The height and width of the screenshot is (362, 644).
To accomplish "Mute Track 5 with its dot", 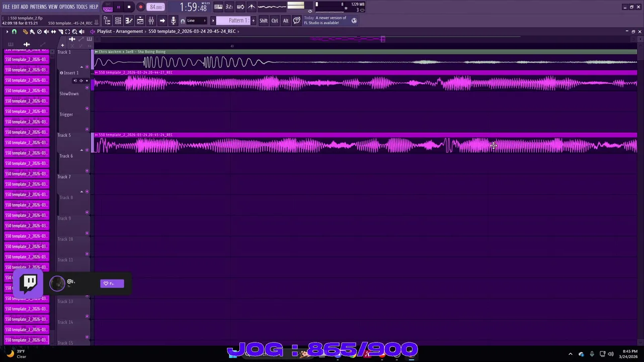I will pyautogui.click(x=87, y=150).
